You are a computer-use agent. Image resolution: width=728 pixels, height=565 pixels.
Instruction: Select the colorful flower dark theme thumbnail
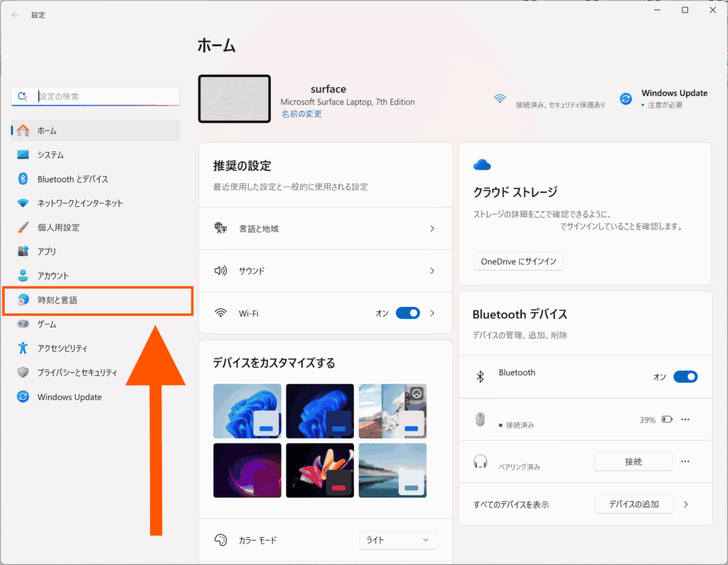point(319,470)
